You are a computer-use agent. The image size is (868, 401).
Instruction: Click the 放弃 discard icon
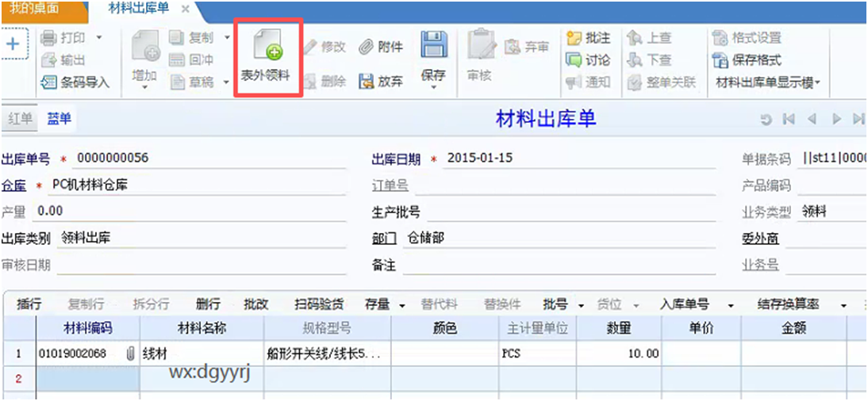(x=366, y=82)
